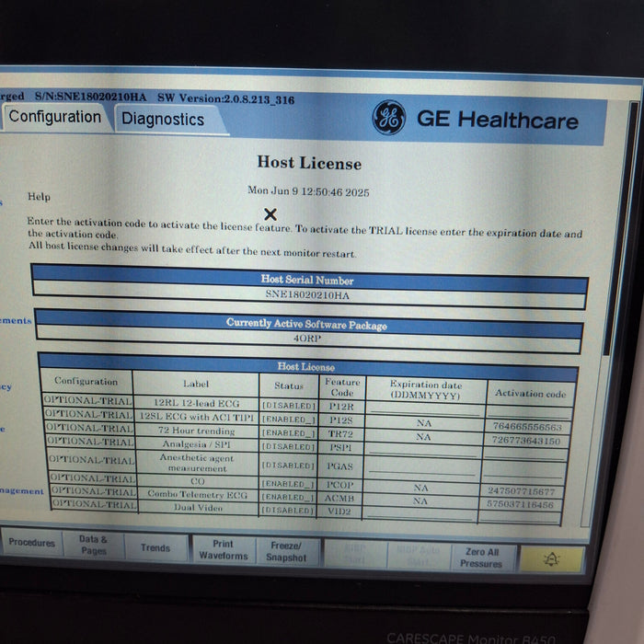Click the DISABLED status for Analgesia / SPI

click(x=288, y=447)
